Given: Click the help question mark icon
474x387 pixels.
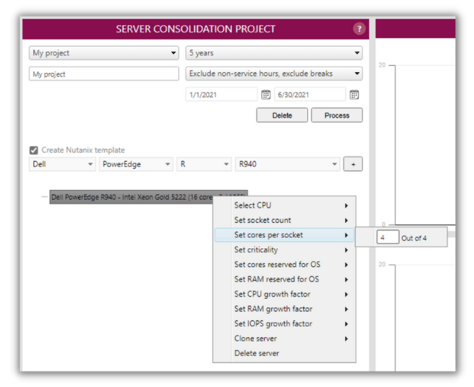Looking at the screenshot, I should [359, 29].
